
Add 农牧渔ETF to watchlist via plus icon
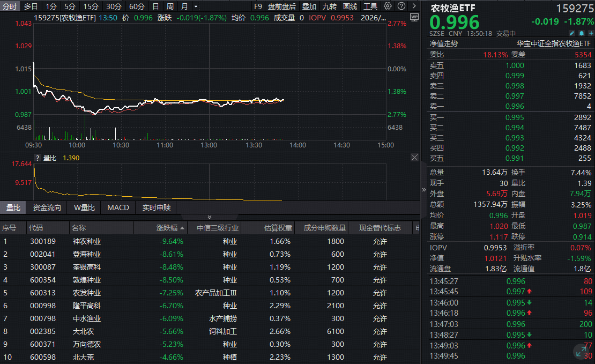pos(590,33)
